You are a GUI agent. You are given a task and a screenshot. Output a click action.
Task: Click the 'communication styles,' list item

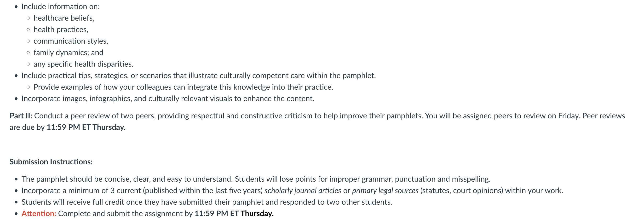point(71,41)
